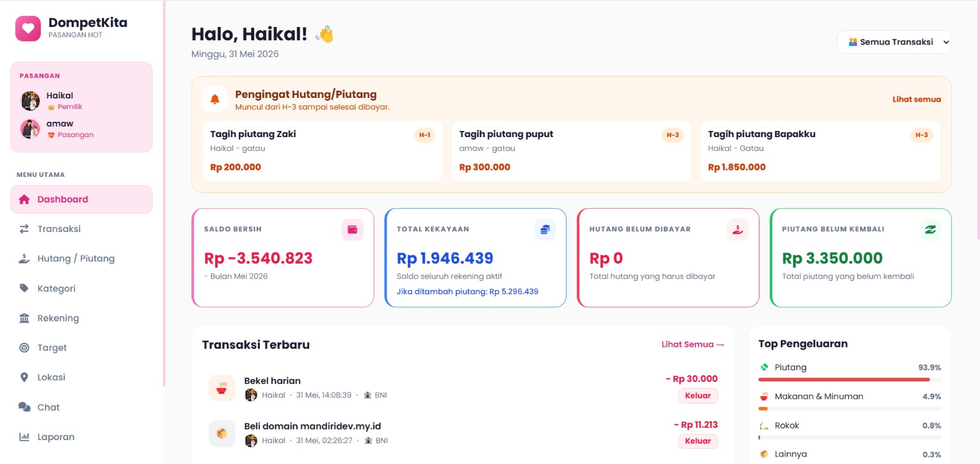Open the Tagih piutang Bapakku reminder card
Screen dimensions: 980x464
(821, 151)
